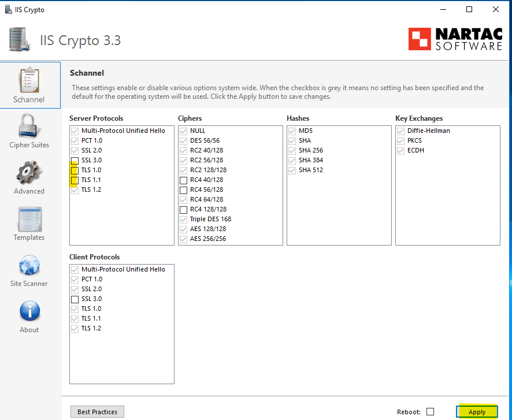Toggle the RC2 56/128 cipher checkbox
The image size is (512, 420).
tap(184, 161)
